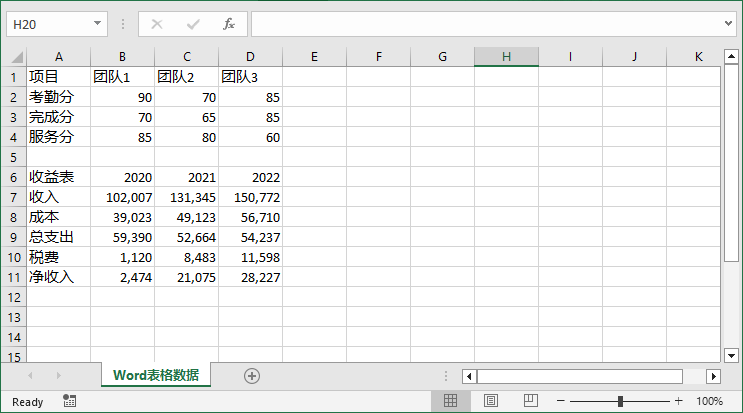This screenshot has height=413, width=743.
Task: Click vertical scrollbar up arrow
Action: (x=731, y=56)
